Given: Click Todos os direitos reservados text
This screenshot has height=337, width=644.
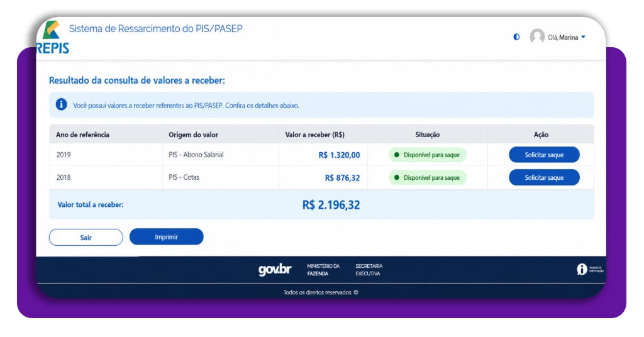Looking at the screenshot, I should [x=321, y=292].
